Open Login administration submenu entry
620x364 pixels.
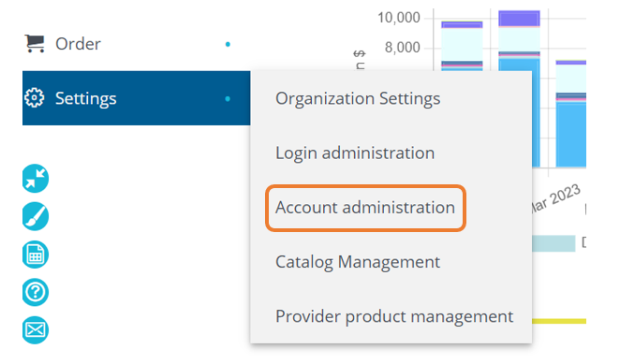355,153
